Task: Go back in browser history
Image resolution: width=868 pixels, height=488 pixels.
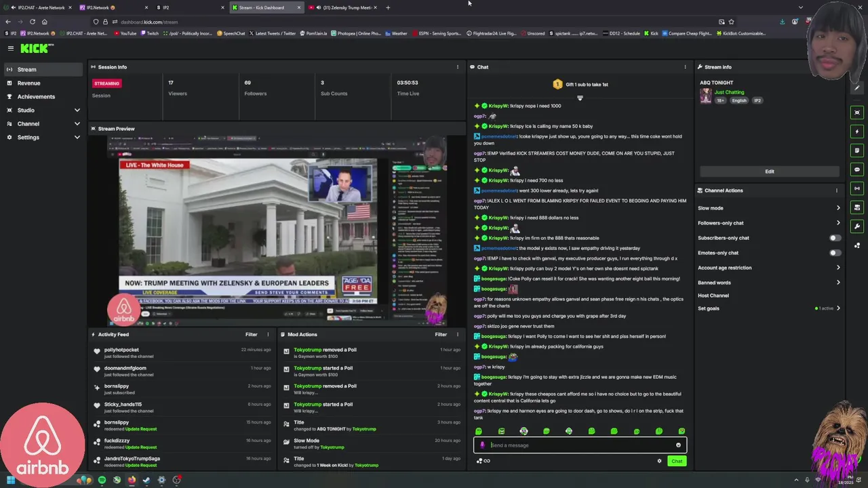Action: (x=7, y=22)
